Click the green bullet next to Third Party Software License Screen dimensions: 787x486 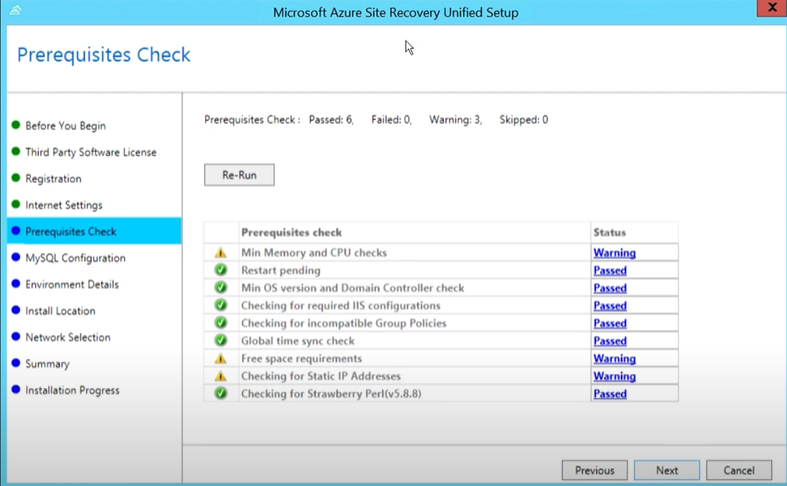pos(16,151)
